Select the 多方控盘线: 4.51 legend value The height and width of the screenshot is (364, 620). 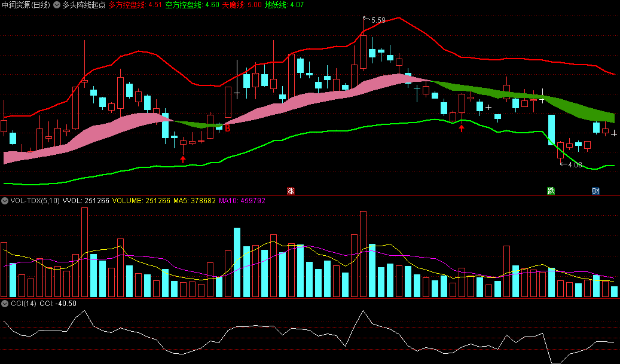point(135,5)
